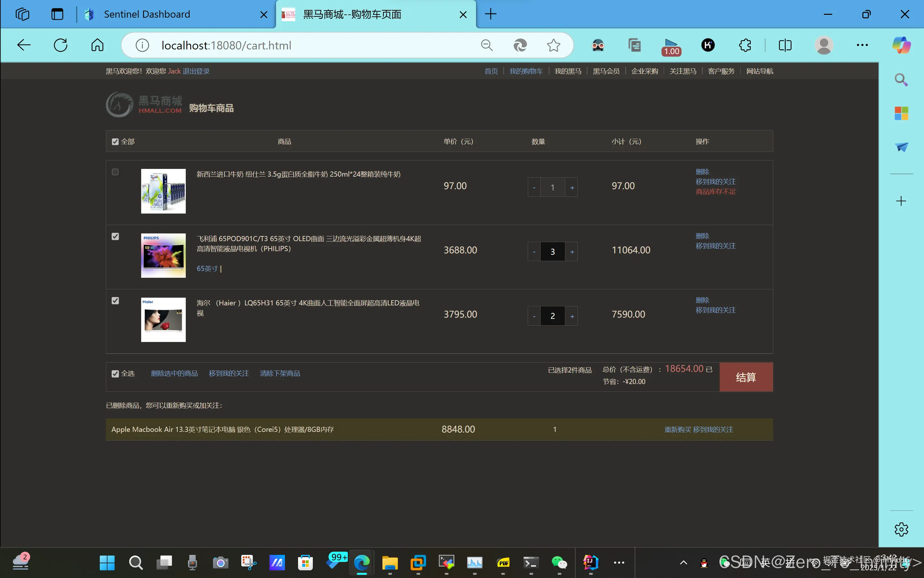Image resolution: width=924 pixels, height=578 pixels.
Task: Increase Philips TV quantity
Action: click(x=572, y=251)
